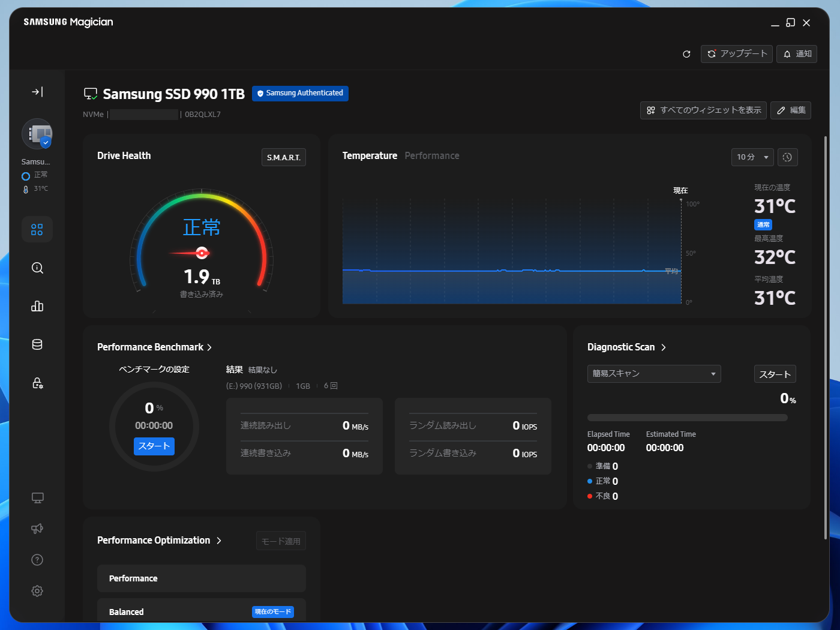
Task: Click the モード適用 apply mode button
Action: [x=281, y=541]
